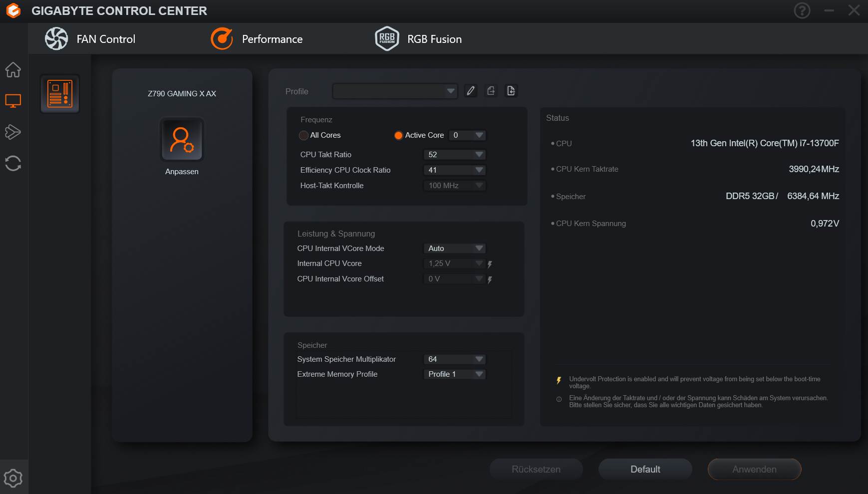The width and height of the screenshot is (868, 494).
Task: Open the CPU Takt Ratio dropdown
Action: 455,155
